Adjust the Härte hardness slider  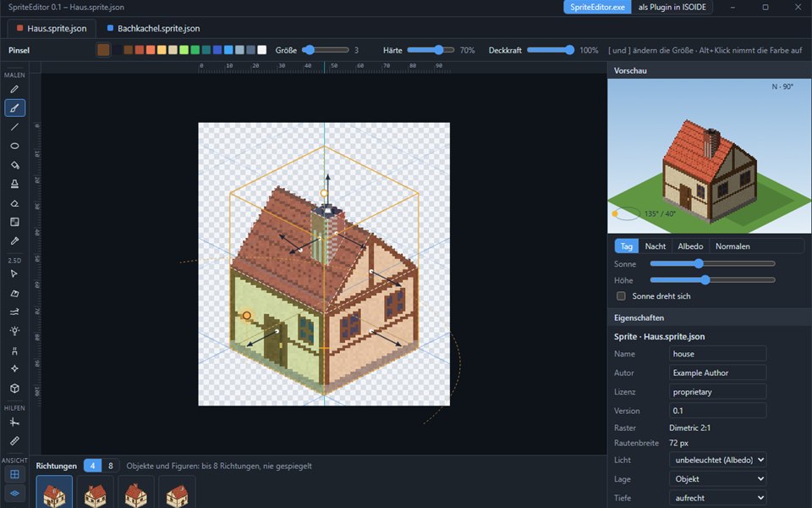tap(431, 50)
